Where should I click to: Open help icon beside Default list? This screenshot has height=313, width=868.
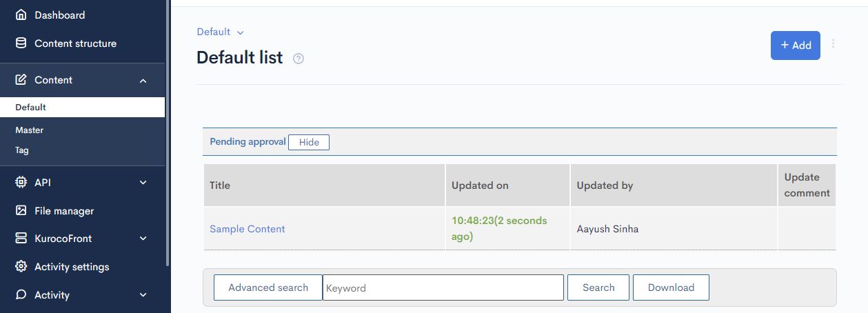coord(299,59)
